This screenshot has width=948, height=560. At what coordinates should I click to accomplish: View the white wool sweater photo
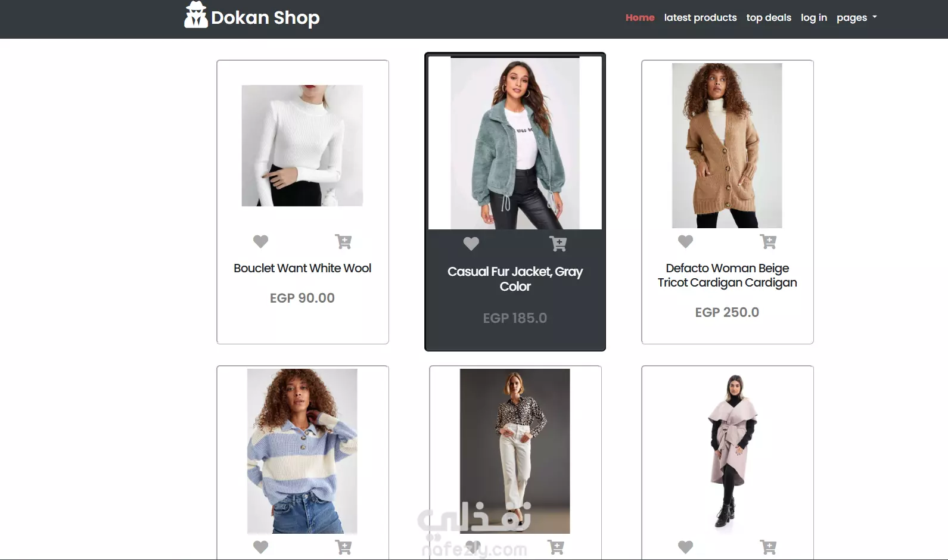302,145
